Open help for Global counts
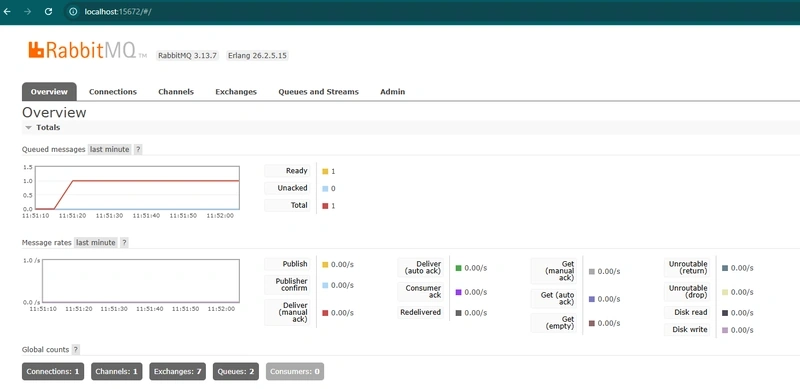The height and width of the screenshot is (389, 800). (76, 350)
